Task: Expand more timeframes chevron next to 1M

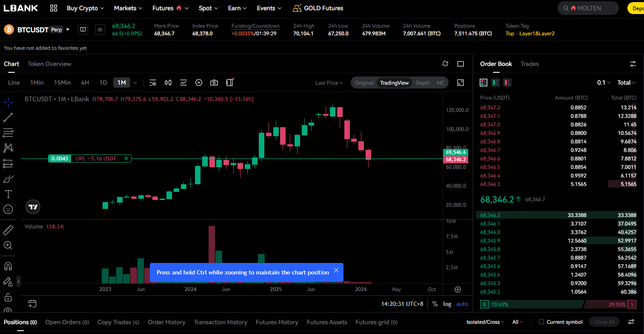Action: [x=135, y=83]
